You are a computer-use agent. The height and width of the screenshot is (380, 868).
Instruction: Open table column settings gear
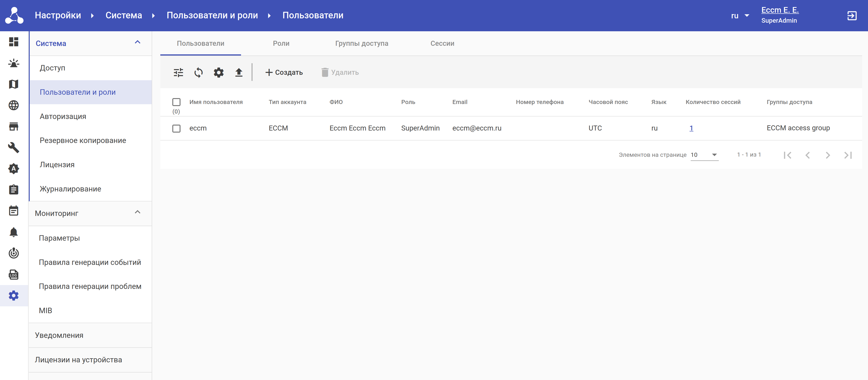219,72
